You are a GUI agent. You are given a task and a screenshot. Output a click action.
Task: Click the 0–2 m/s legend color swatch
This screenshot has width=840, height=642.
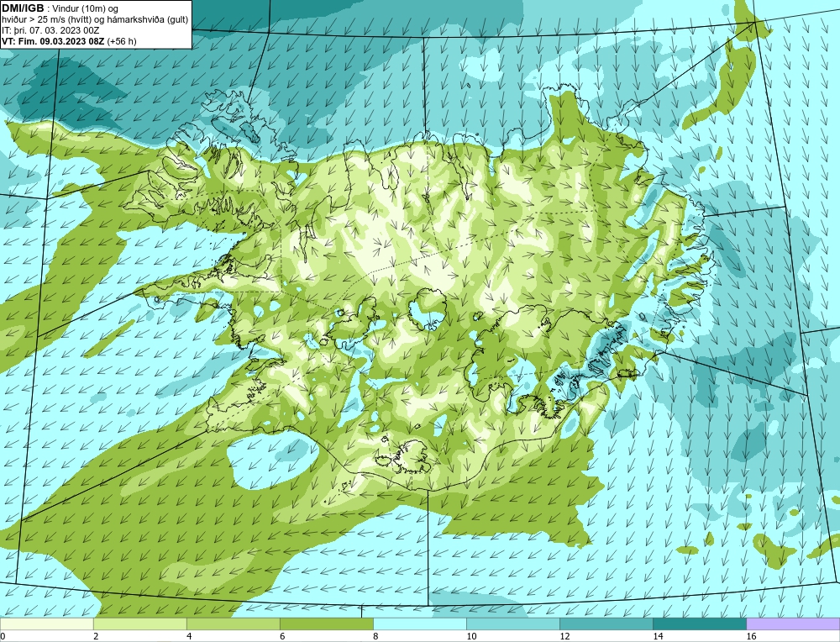click(x=46, y=624)
